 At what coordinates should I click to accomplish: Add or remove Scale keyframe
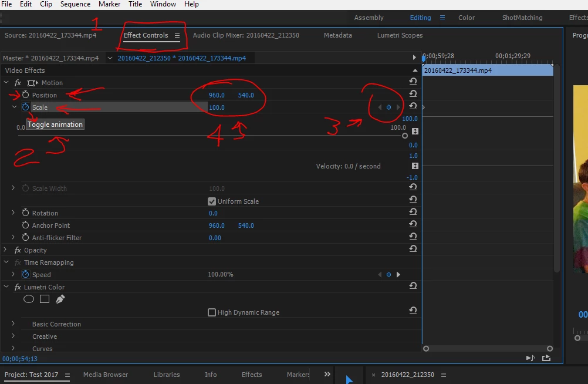point(388,107)
